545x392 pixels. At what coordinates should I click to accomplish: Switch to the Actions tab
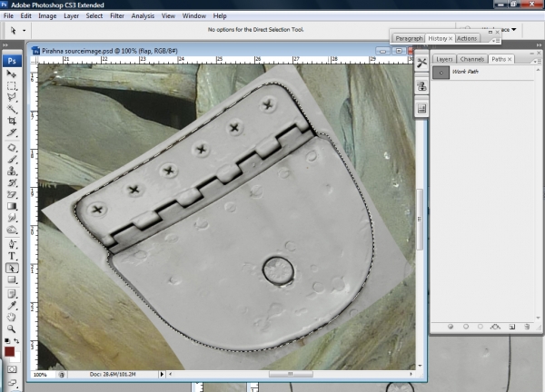point(467,38)
